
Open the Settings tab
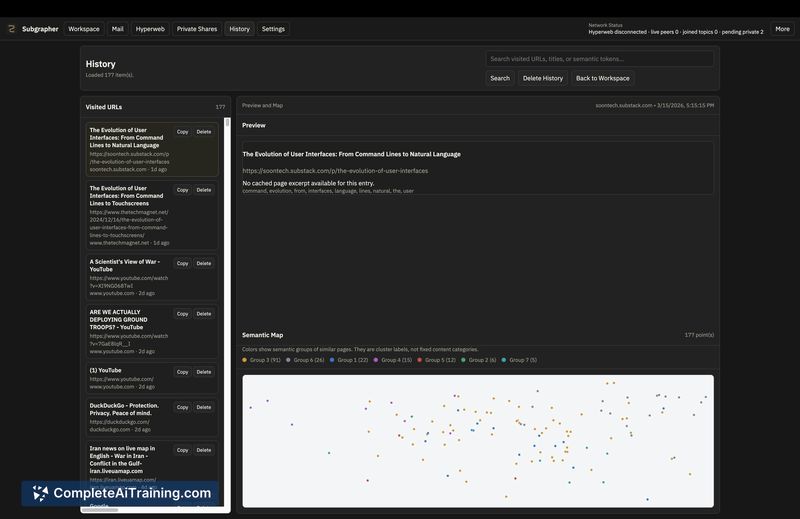click(273, 29)
